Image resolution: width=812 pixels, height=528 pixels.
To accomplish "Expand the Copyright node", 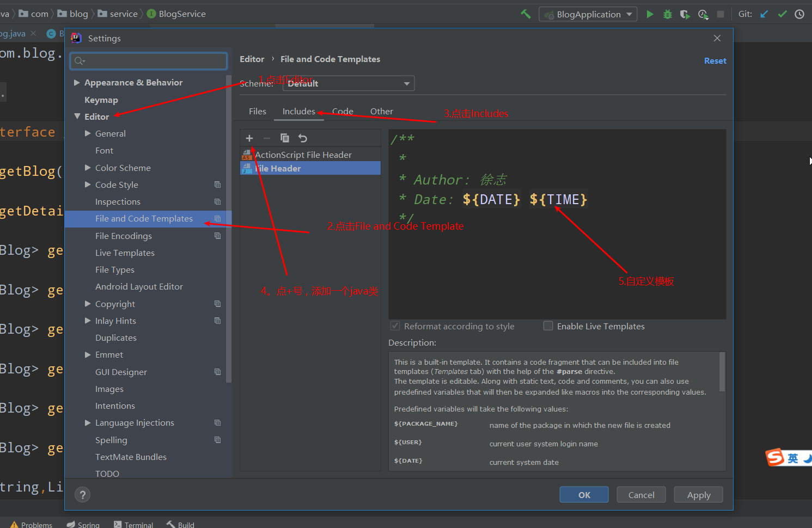I will click(x=88, y=304).
